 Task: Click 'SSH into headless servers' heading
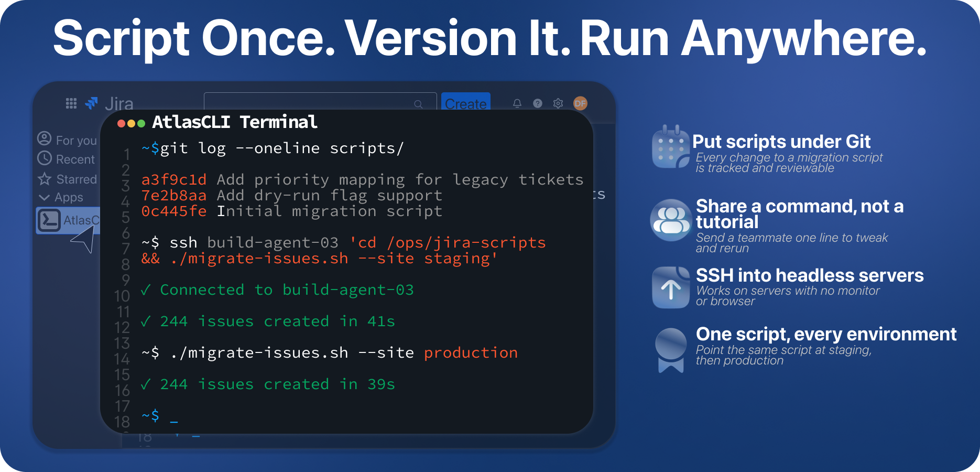pos(810,275)
